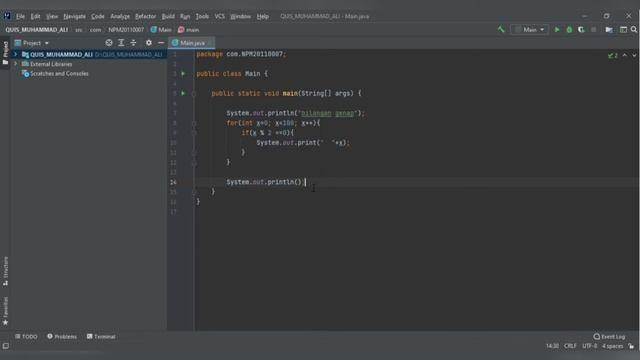Click NPM20110007 breadcrumb in navigation bar
640x360 pixels.
[x=126, y=30]
